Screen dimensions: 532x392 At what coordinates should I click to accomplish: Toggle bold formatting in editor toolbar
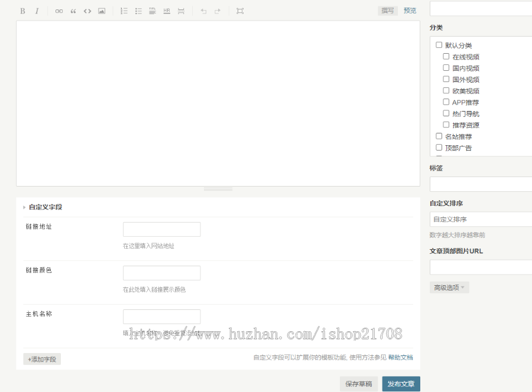point(22,11)
